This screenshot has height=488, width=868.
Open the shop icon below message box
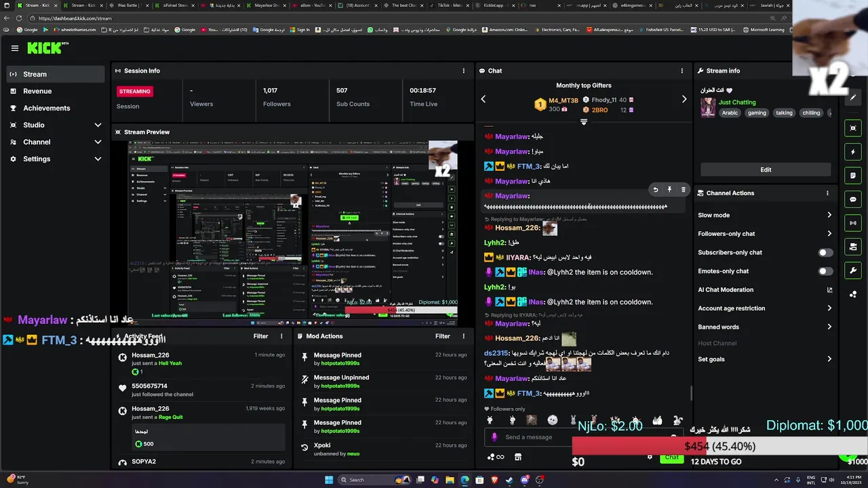(x=518, y=457)
